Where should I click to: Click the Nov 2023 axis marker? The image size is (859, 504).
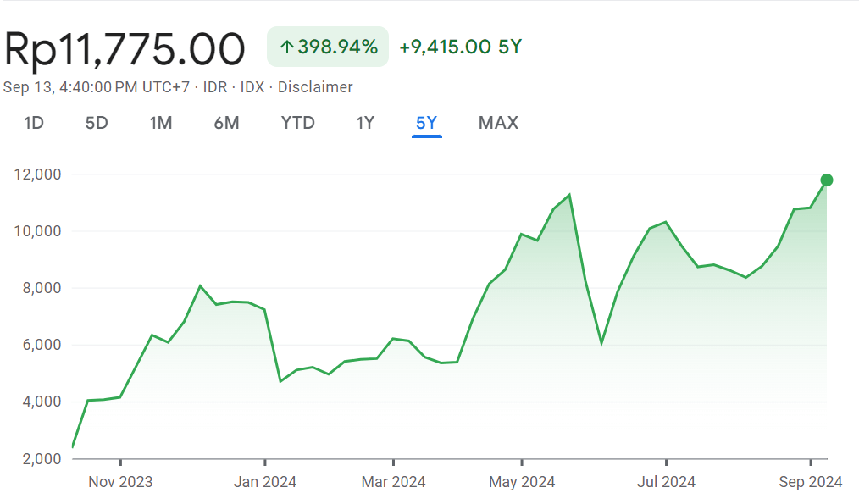click(x=120, y=481)
